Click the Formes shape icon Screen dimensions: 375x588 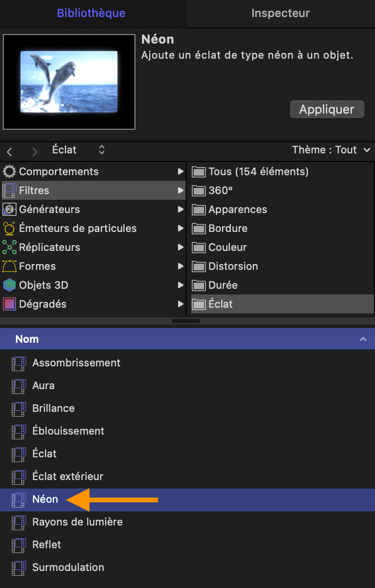9,266
